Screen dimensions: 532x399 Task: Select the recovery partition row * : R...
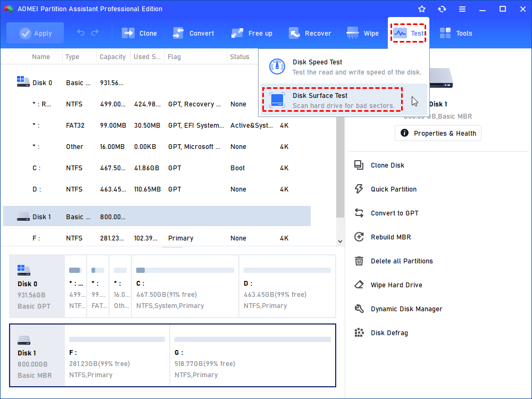coord(157,104)
